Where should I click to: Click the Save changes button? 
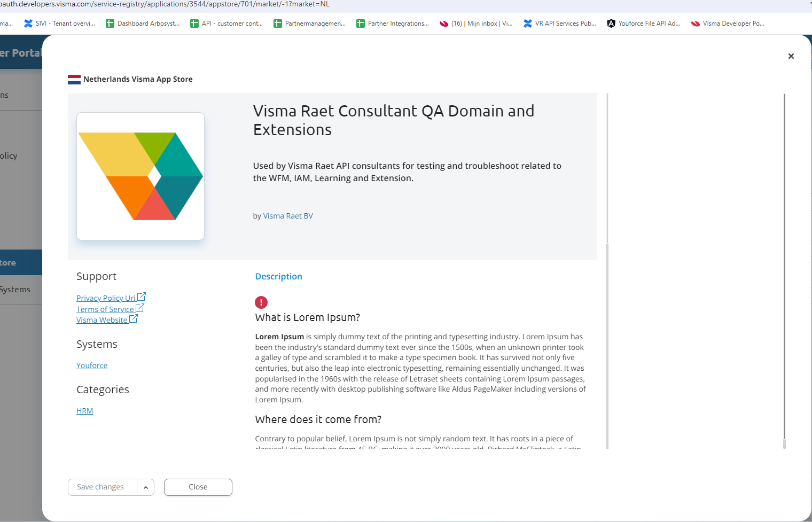(x=101, y=487)
